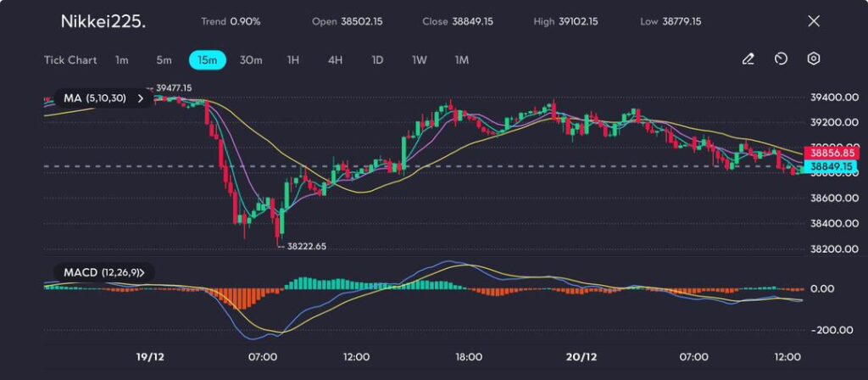This screenshot has height=380, width=868.
Task: Open the drawing pencil tool
Action: [x=748, y=59]
